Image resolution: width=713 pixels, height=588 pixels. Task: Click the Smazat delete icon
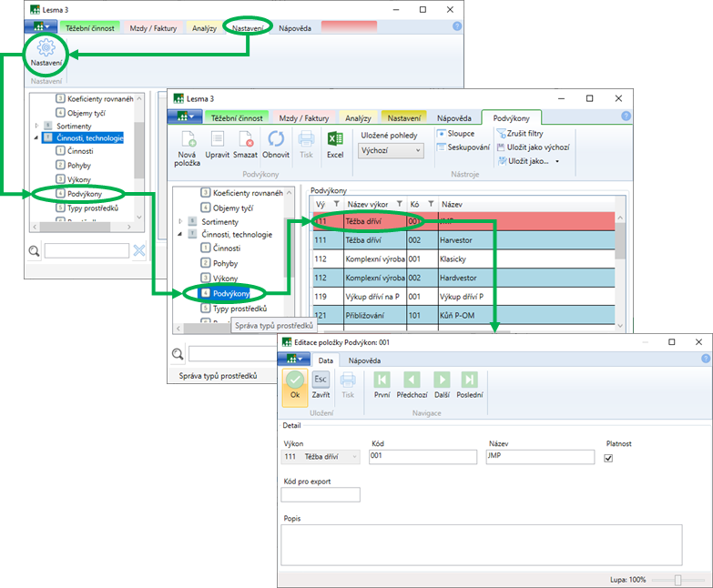tap(245, 139)
